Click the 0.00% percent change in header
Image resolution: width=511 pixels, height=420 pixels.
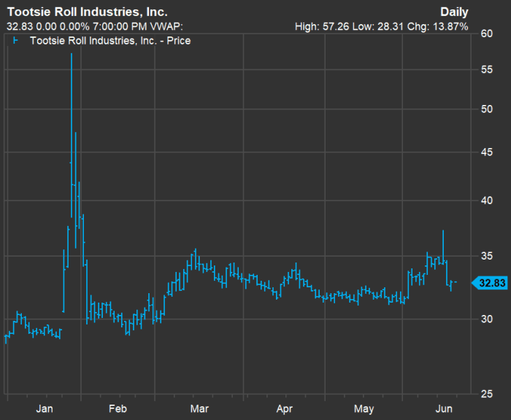click(x=74, y=26)
